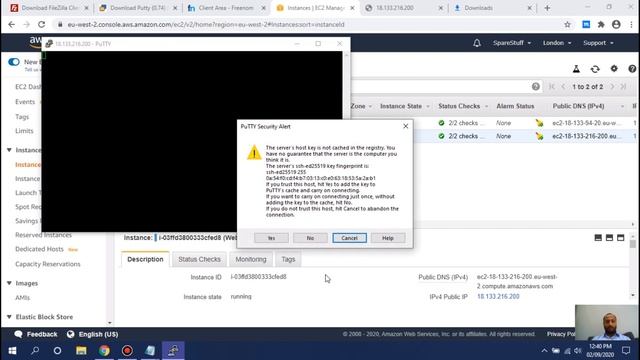640x360 pixels.
Task: Bookmark this page with star icon
Action: [x=567, y=24]
